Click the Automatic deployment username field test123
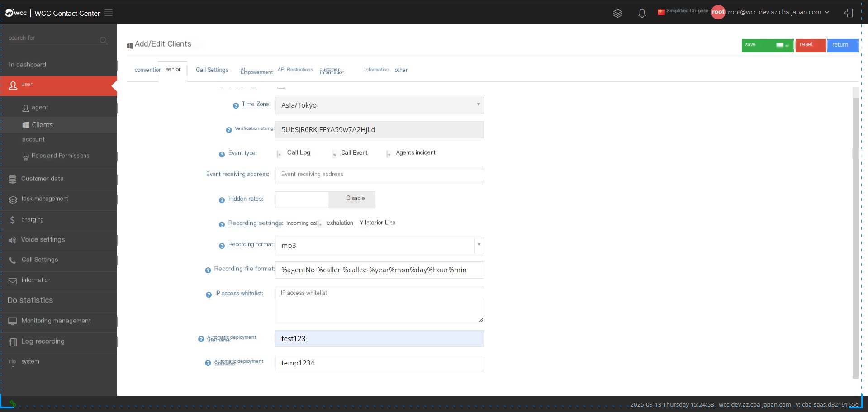The height and width of the screenshot is (412, 868). (379, 339)
